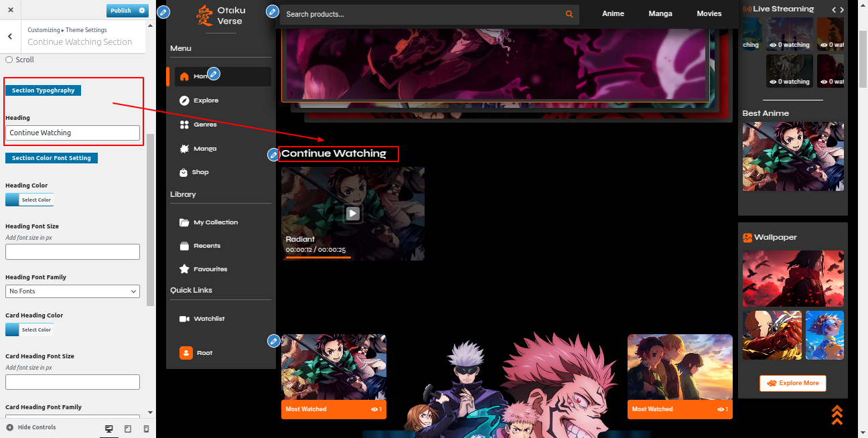Click edit pencil beside Continue Watching heading
Screen dimensions: 868x438
coord(273,155)
